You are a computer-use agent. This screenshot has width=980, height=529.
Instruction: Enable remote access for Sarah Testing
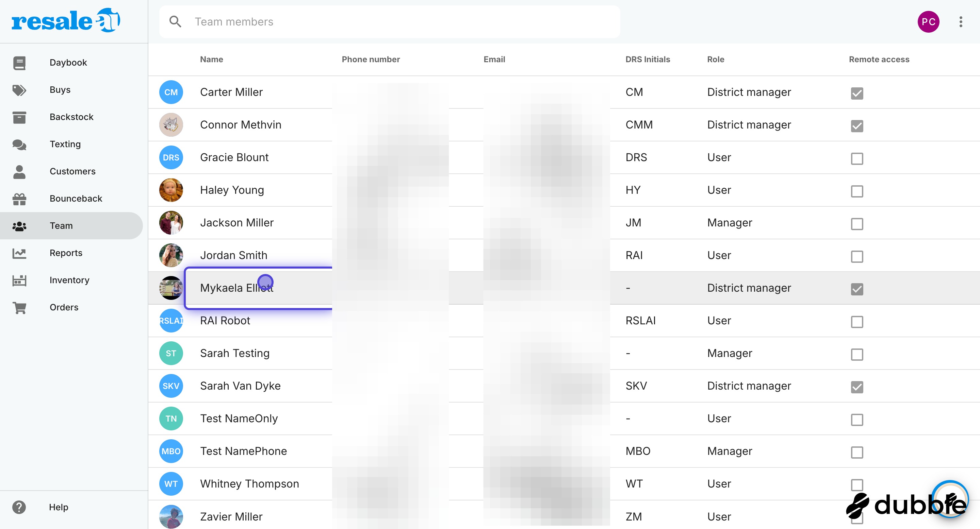coord(857,355)
